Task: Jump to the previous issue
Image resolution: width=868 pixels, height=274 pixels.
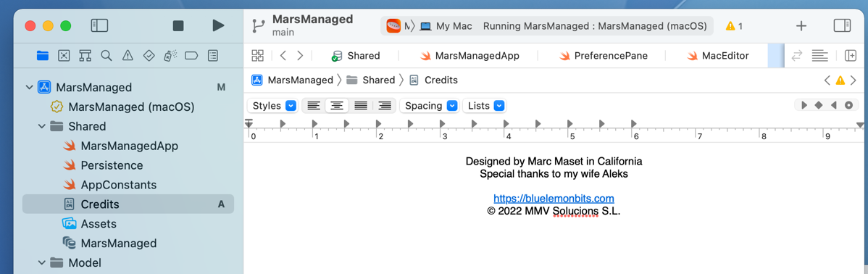Action: [827, 80]
